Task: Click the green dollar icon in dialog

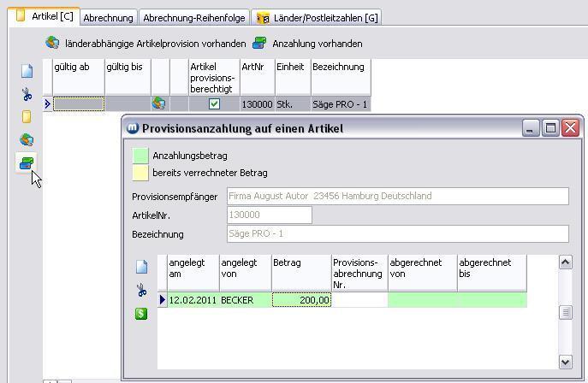Action: (x=141, y=314)
